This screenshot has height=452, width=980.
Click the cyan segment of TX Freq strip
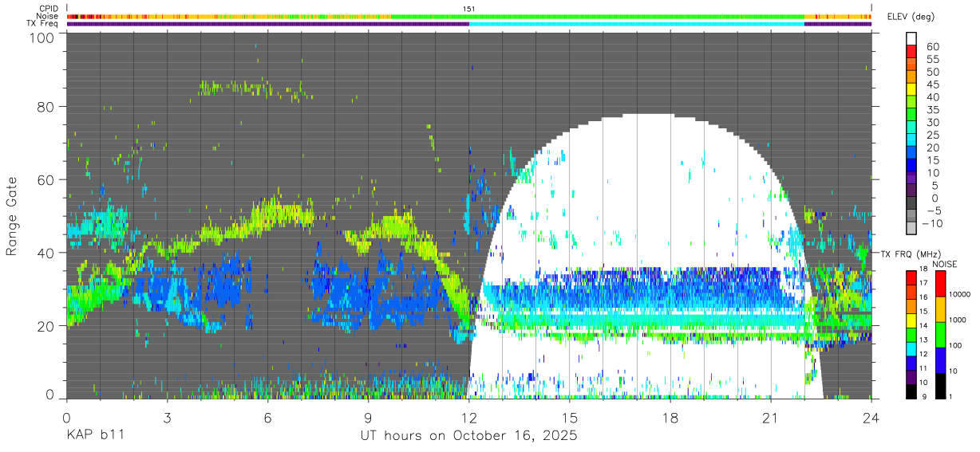coord(636,24)
